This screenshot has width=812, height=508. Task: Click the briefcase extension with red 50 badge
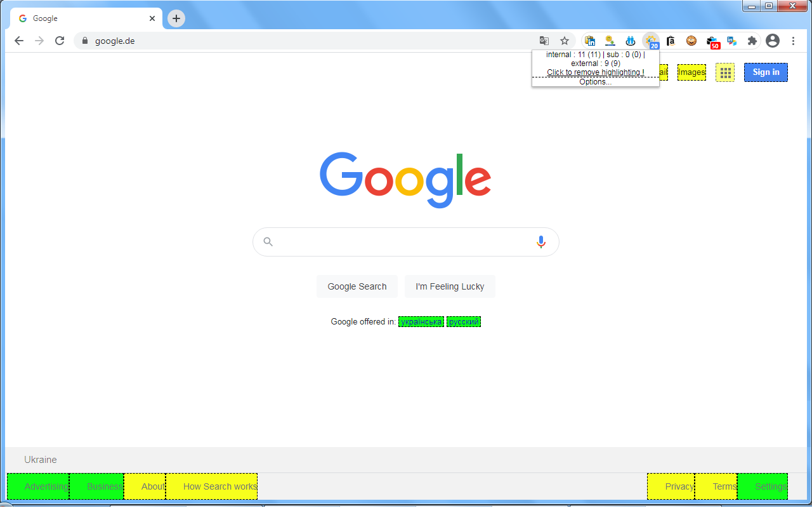click(x=712, y=41)
